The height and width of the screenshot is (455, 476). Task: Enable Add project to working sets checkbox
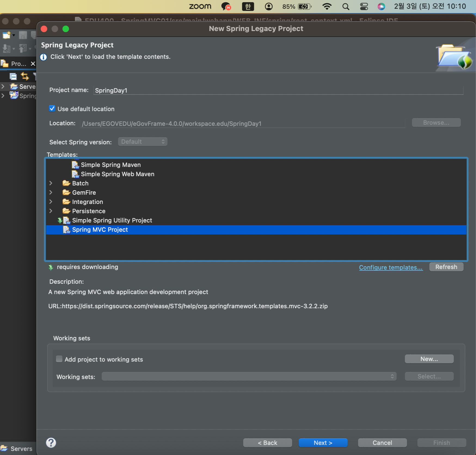(x=59, y=359)
